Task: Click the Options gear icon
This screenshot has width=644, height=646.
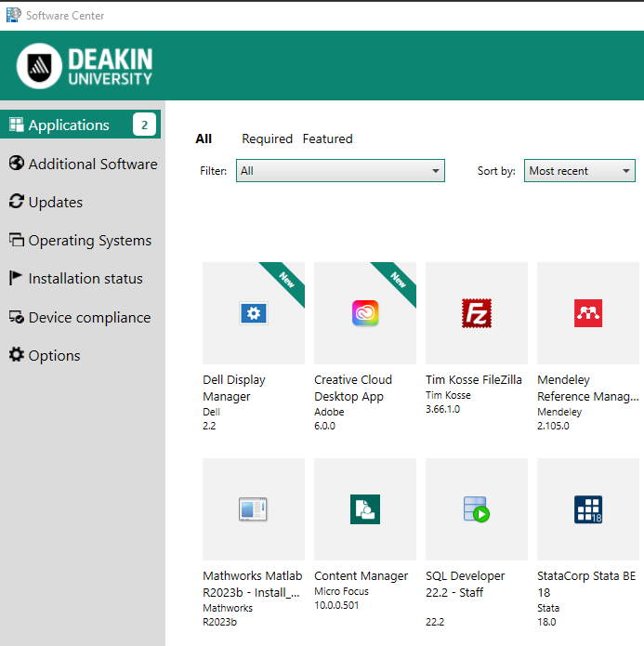Action: tap(17, 354)
